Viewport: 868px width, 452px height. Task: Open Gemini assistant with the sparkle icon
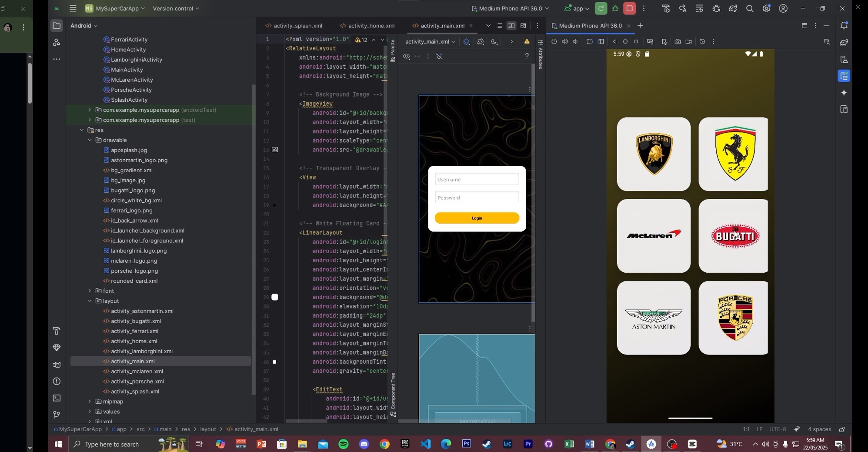(x=844, y=93)
